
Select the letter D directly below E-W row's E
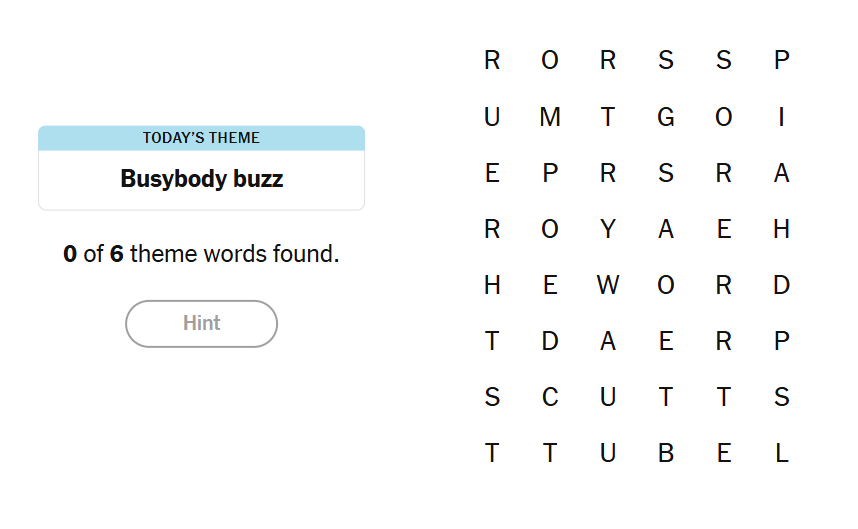pos(550,342)
